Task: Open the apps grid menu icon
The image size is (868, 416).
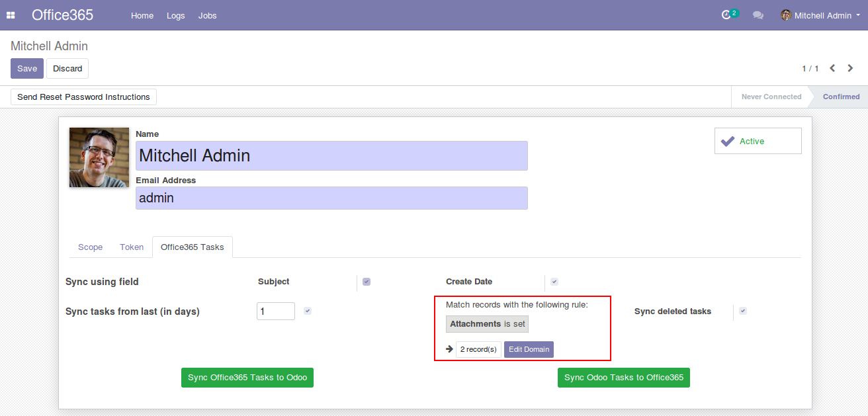Action: [x=11, y=15]
